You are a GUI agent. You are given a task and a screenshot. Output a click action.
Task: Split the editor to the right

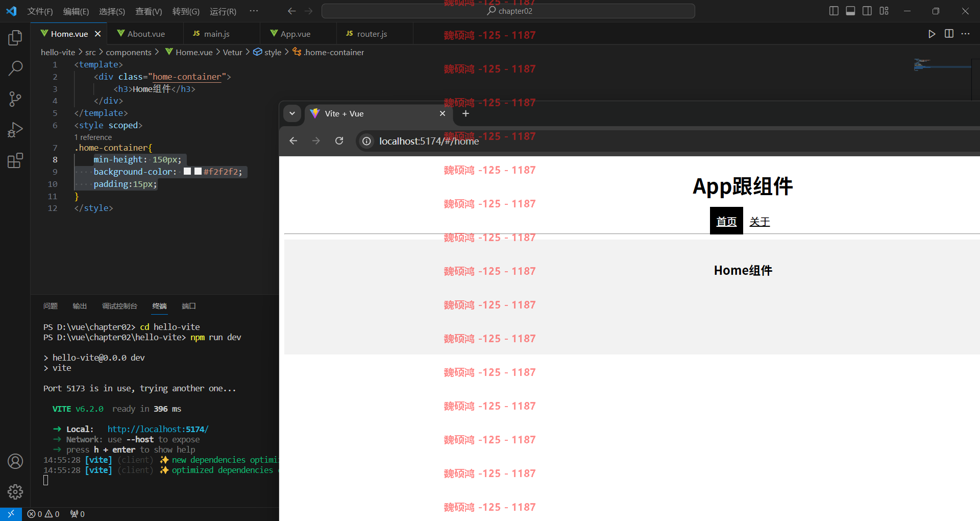tap(949, 34)
